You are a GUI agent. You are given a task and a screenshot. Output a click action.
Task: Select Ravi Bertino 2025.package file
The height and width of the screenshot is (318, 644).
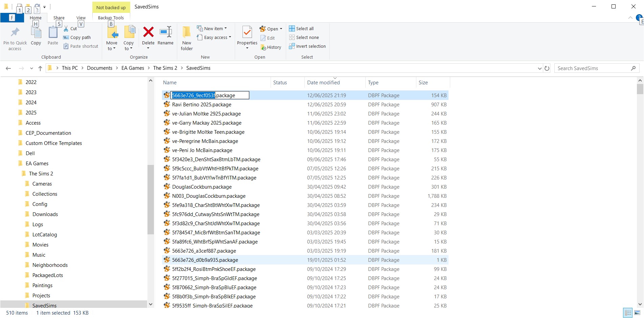point(202,105)
